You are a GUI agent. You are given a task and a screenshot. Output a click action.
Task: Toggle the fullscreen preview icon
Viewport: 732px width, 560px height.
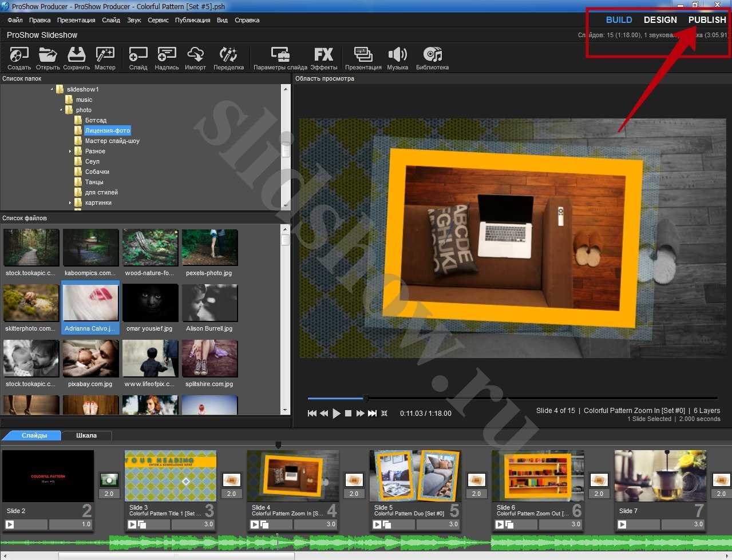(385, 413)
